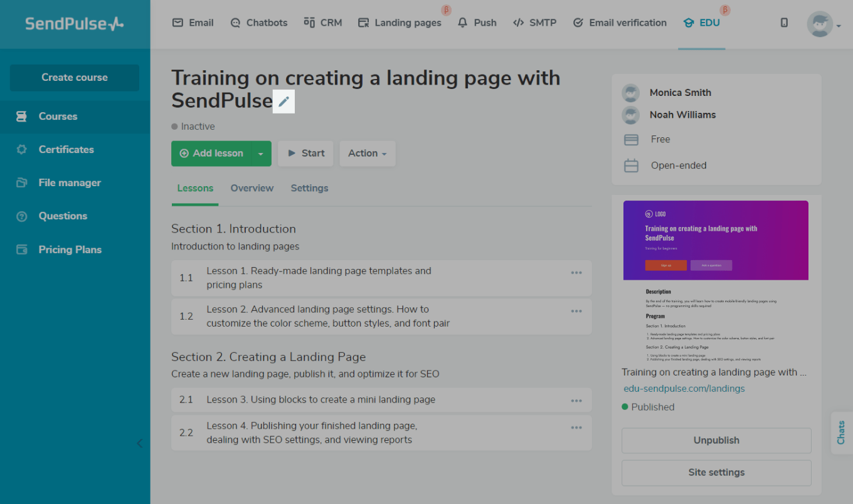Open Lesson 4 Publishing your finished landing page
This screenshot has width=853, height=504.
(x=381, y=433)
